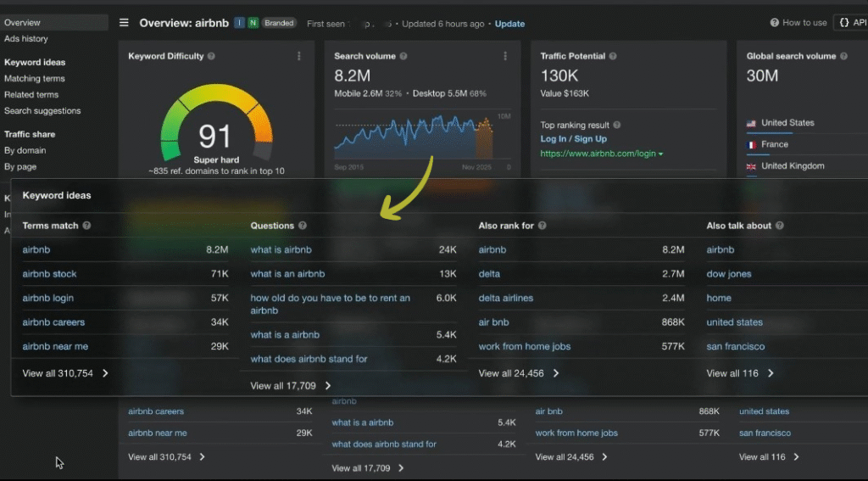Click the 'airbnb stock' keyword link
Viewport: 868px width, 481px height.
coord(49,274)
